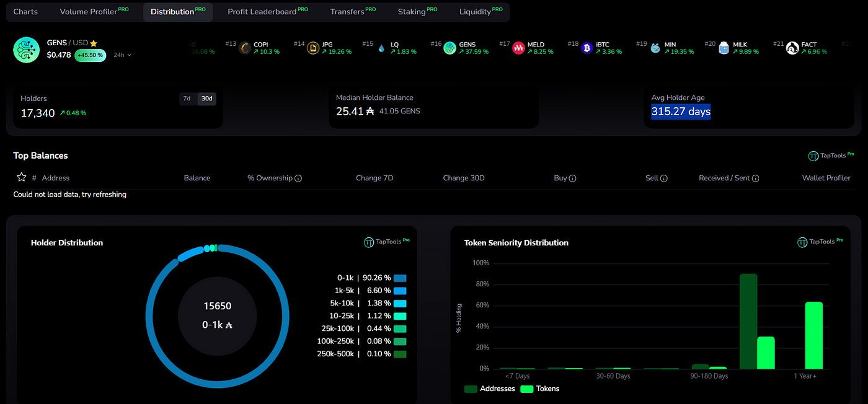Click the tall Addresses bar at 90%
This screenshot has width=868, height=404.
pyautogui.click(x=748, y=322)
